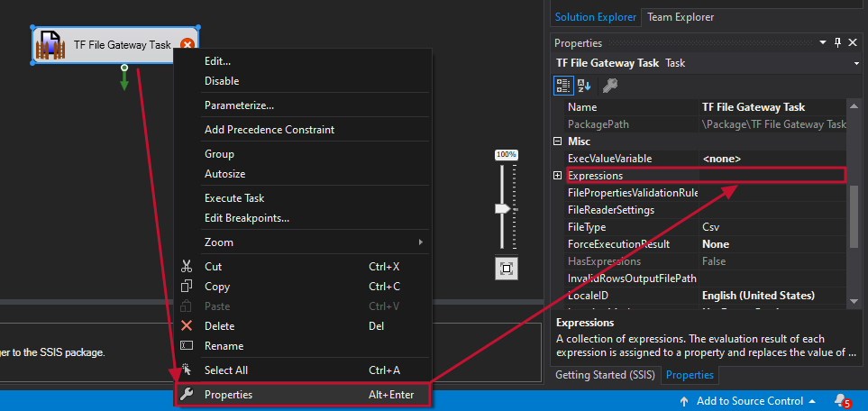Click the red error badge on the task
This screenshot has height=411, width=868.
pos(187,45)
